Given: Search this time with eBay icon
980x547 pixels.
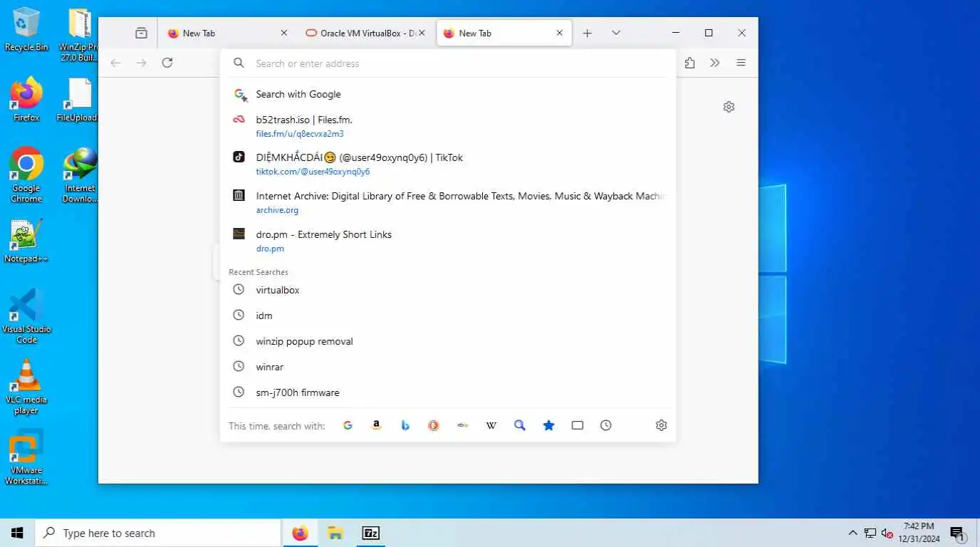Looking at the screenshot, I should tap(463, 425).
